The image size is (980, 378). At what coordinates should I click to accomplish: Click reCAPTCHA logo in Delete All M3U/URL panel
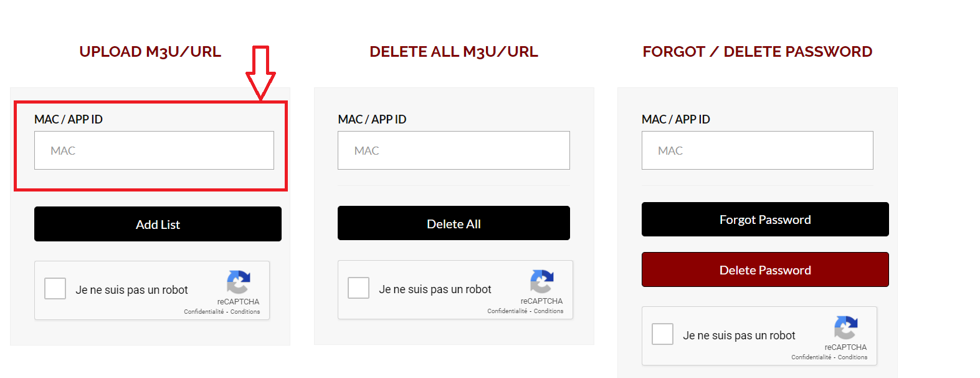542,281
